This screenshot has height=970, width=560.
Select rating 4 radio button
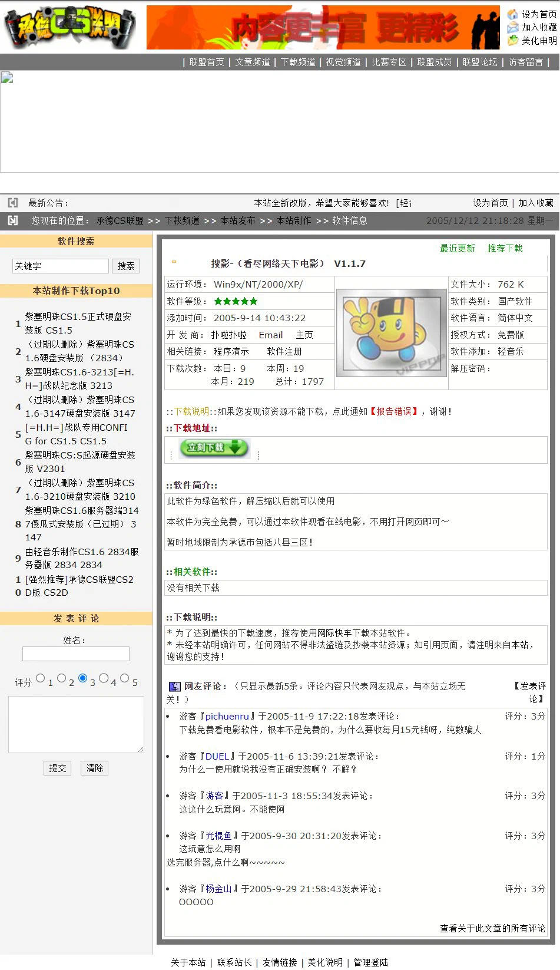point(104,678)
